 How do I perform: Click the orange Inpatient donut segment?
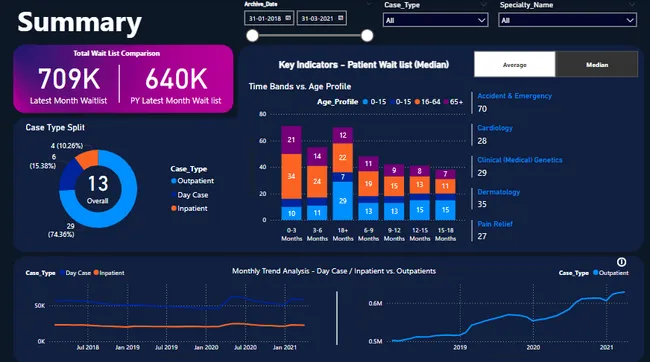[89, 159]
